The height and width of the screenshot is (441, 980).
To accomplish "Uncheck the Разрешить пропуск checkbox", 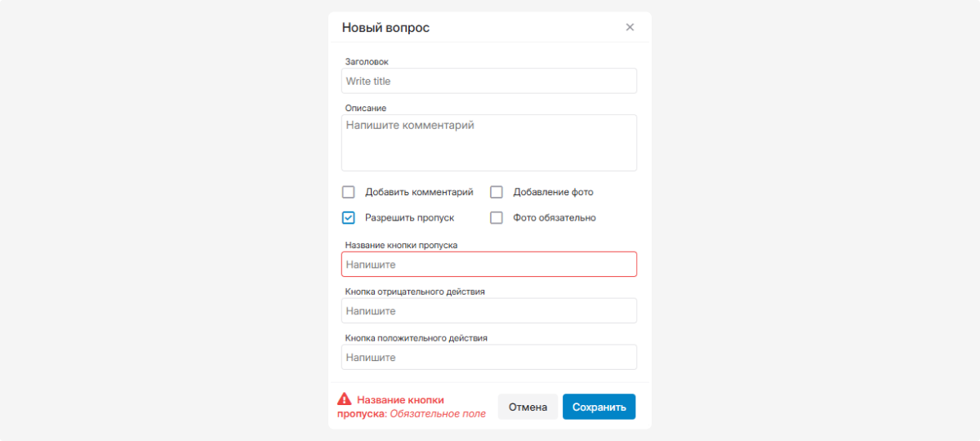I will click(349, 218).
